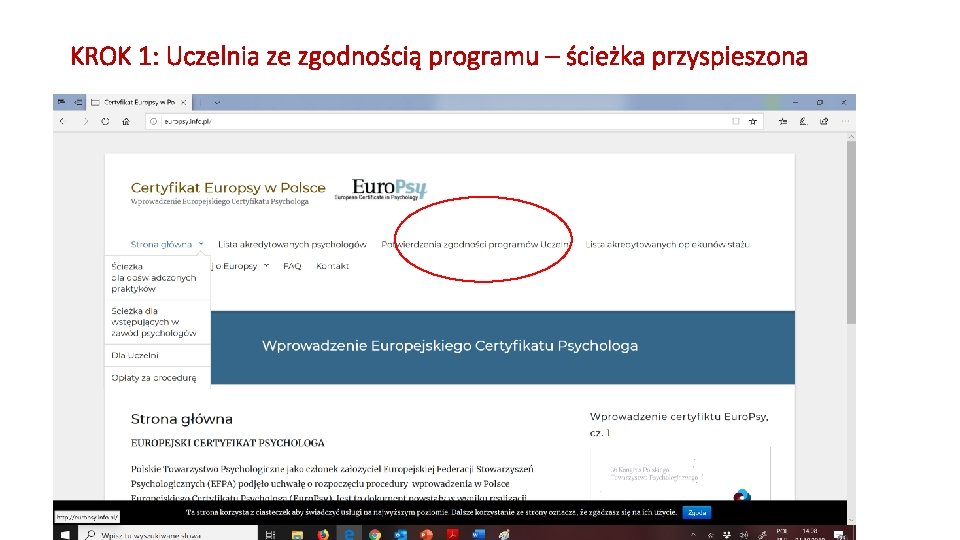Show hidden system tray icons chevron

pyautogui.click(x=693, y=534)
